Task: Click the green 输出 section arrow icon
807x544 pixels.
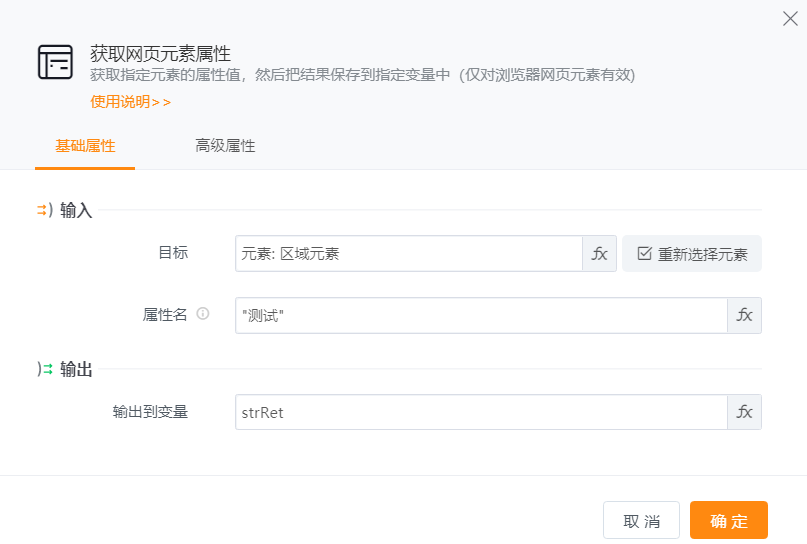Action: 44,369
